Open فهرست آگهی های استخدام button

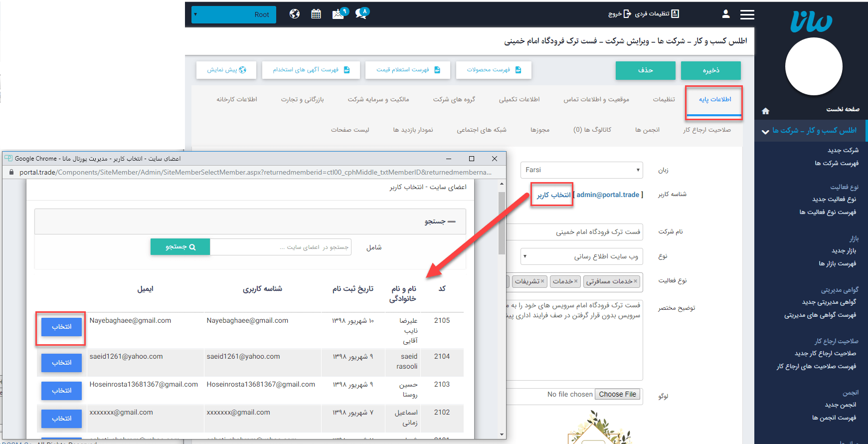click(x=311, y=70)
